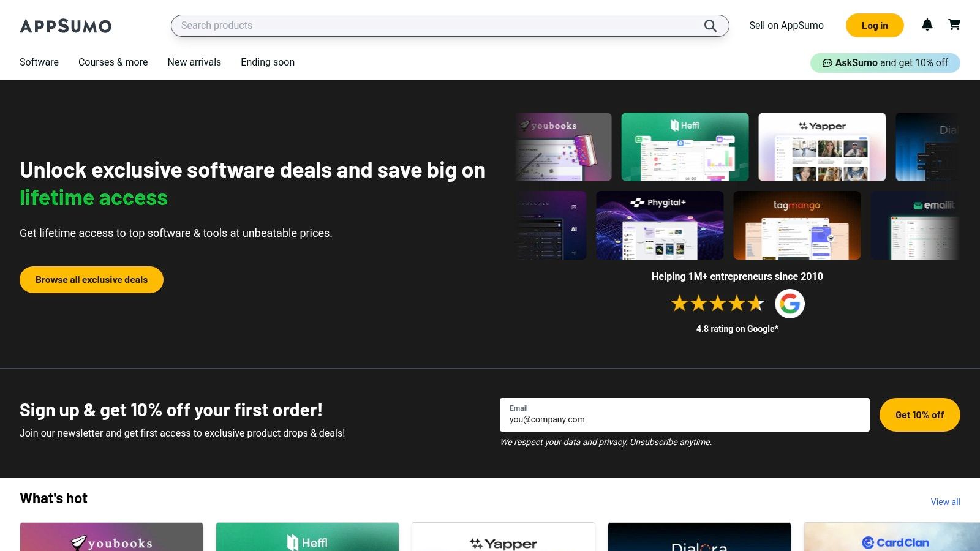The height and width of the screenshot is (551, 980).
Task: Click the five-star rating graphic
Action: [x=718, y=302]
